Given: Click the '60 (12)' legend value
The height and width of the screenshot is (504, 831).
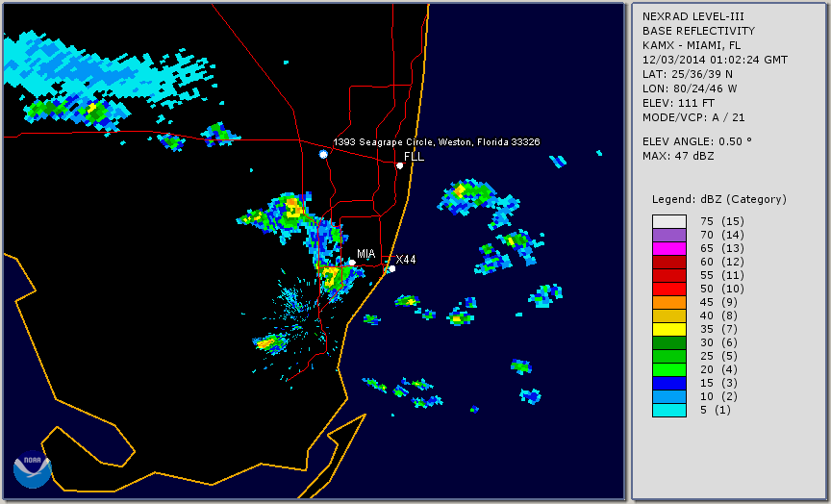Looking at the screenshot, I should tap(721, 262).
